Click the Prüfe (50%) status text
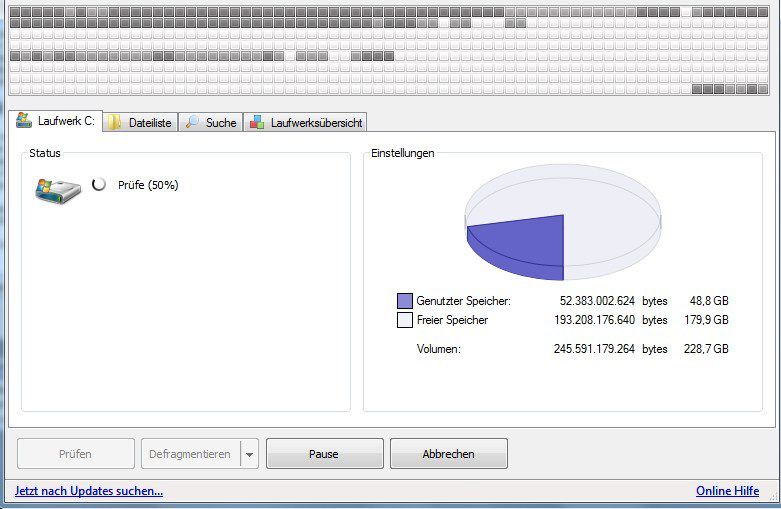 pyautogui.click(x=148, y=185)
